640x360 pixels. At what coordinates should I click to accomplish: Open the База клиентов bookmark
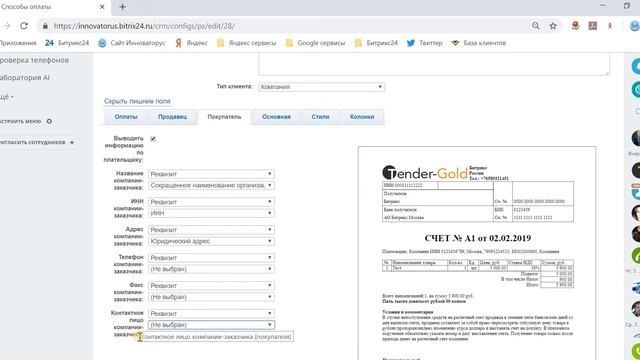(x=479, y=43)
